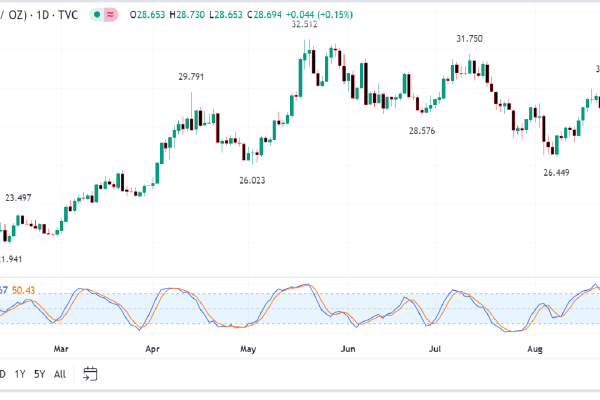Open the Go to date calendar
The image size is (600, 400).
pyautogui.click(x=90, y=374)
